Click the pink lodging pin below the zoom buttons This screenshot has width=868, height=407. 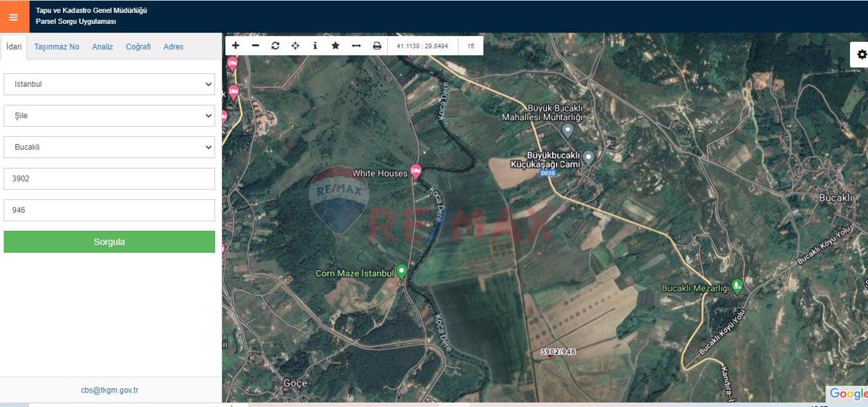tap(232, 64)
